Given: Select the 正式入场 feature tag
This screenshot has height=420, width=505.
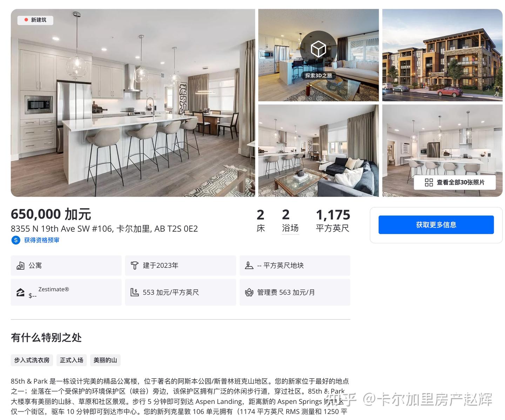Looking at the screenshot, I should 72,360.
